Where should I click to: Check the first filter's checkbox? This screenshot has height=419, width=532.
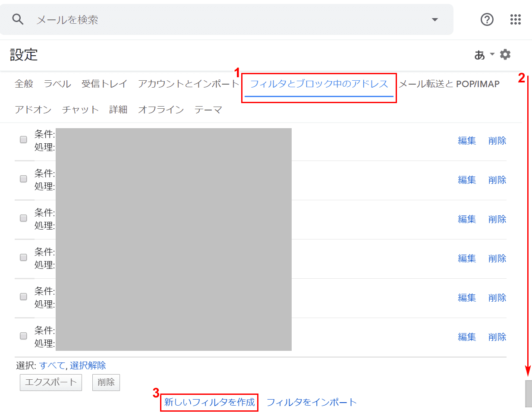pyautogui.click(x=24, y=139)
